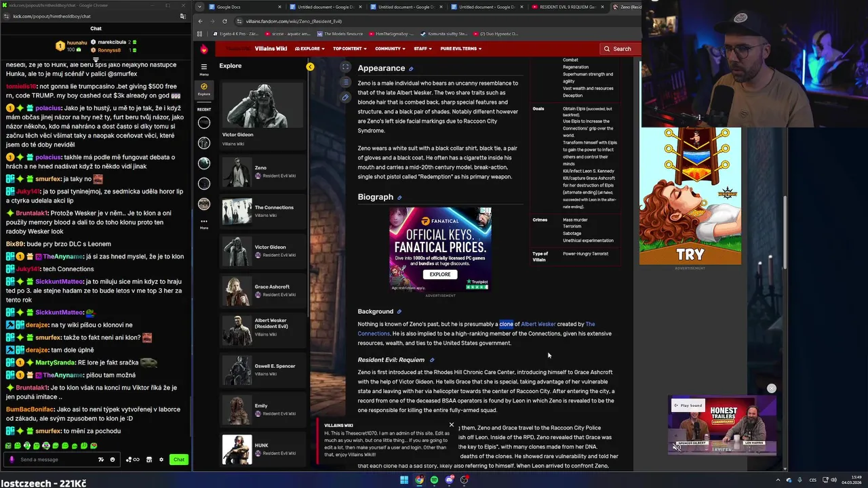The height and width of the screenshot is (488, 868).
Task: Edit the Resident Evil: Requiem section pencil
Action: [x=432, y=360]
